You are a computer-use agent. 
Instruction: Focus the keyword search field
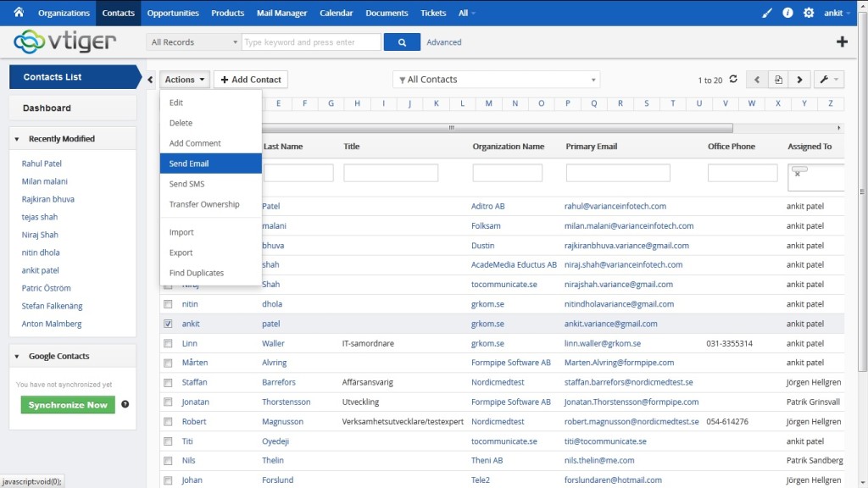tap(311, 42)
